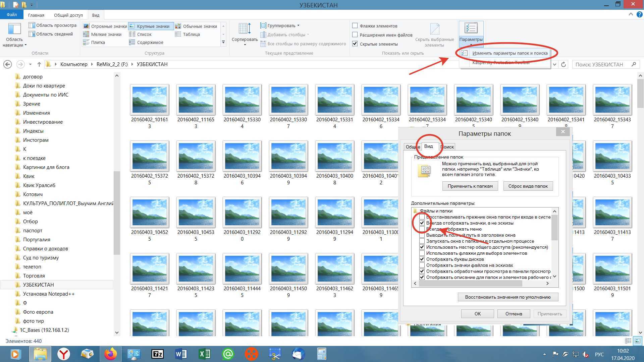This screenshot has width=644, height=362.
Task: Toggle Область сведений details pane
Action: pos(51,34)
